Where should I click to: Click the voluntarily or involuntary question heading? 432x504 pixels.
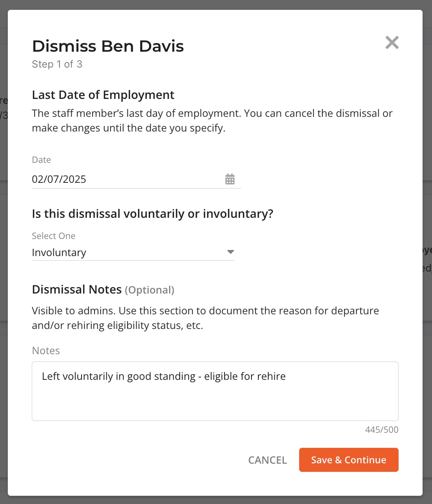[x=152, y=214]
